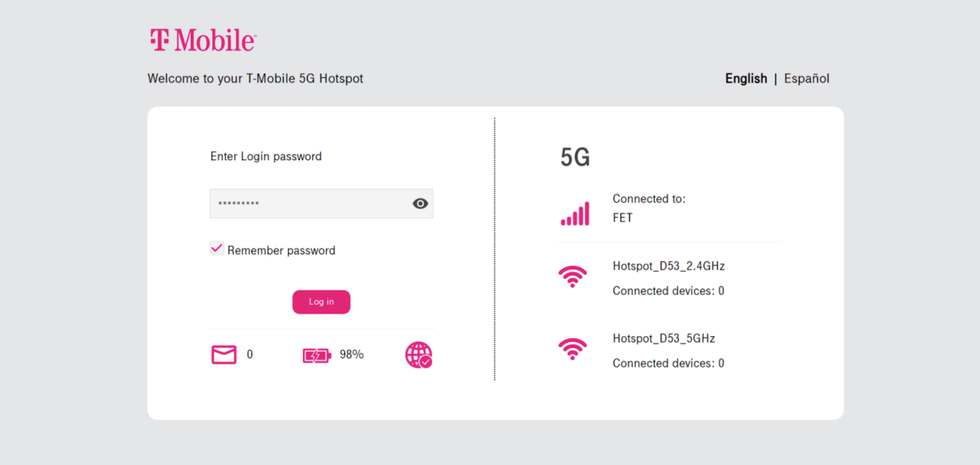This screenshot has width=980, height=465.
Task: Click the messages envelope icon
Action: tap(224, 354)
